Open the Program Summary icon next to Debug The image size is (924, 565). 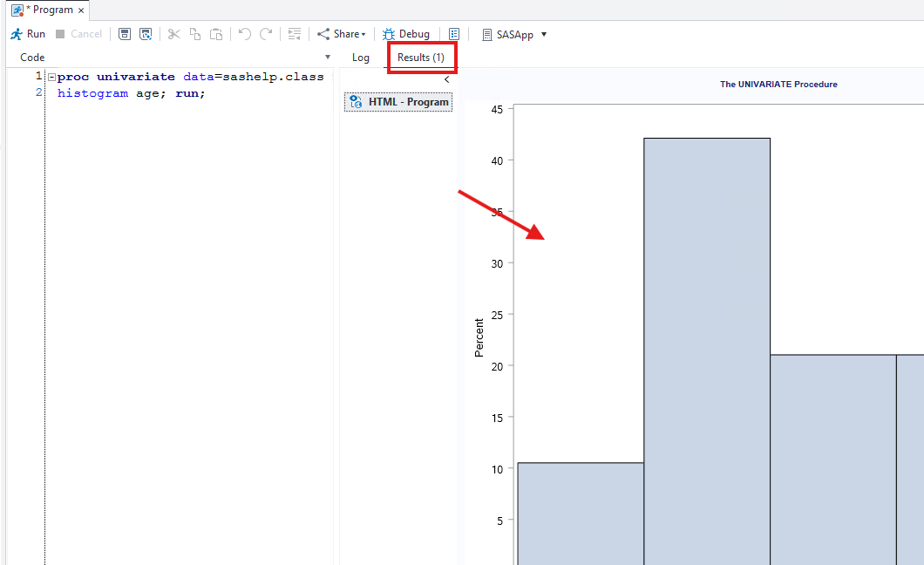[454, 34]
